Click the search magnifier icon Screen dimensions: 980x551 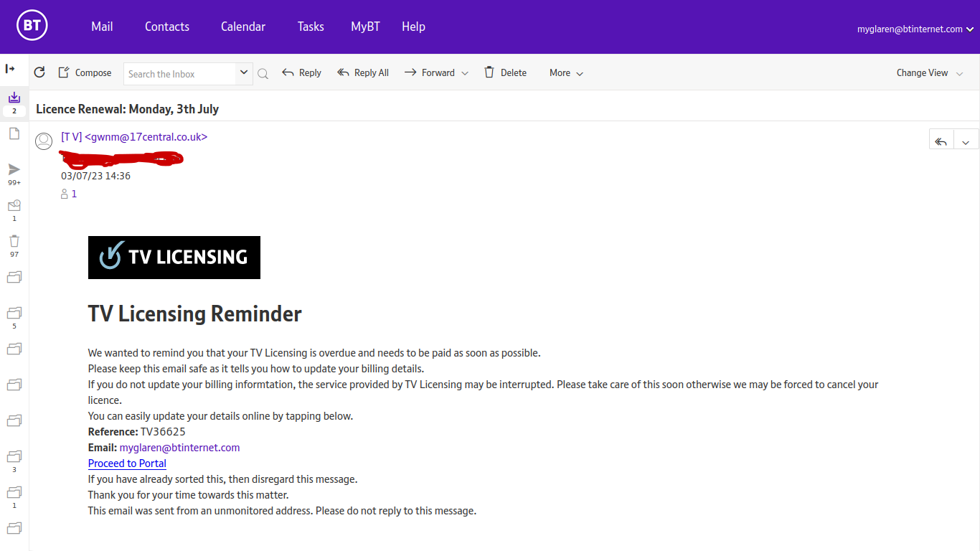click(263, 73)
